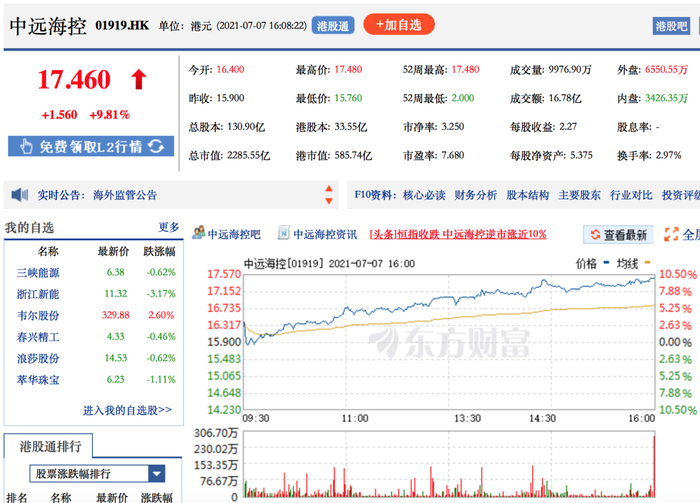Viewport: 700px width, 503px height.
Task: Expand 更多 in 我的自选
Action: (169, 227)
